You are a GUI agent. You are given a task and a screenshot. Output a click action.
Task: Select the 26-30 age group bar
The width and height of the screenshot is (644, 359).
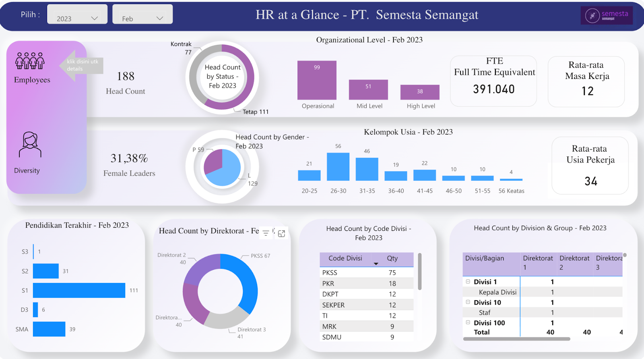(x=338, y=167)
